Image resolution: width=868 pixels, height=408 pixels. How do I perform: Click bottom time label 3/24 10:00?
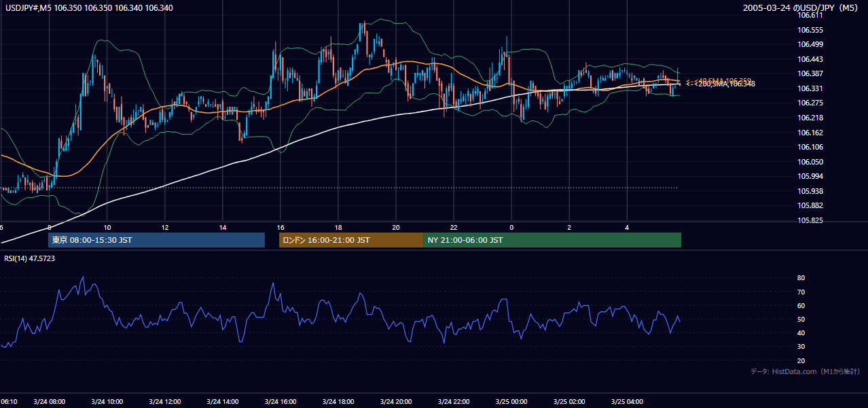pyautogui.click(x=107, y=402)
